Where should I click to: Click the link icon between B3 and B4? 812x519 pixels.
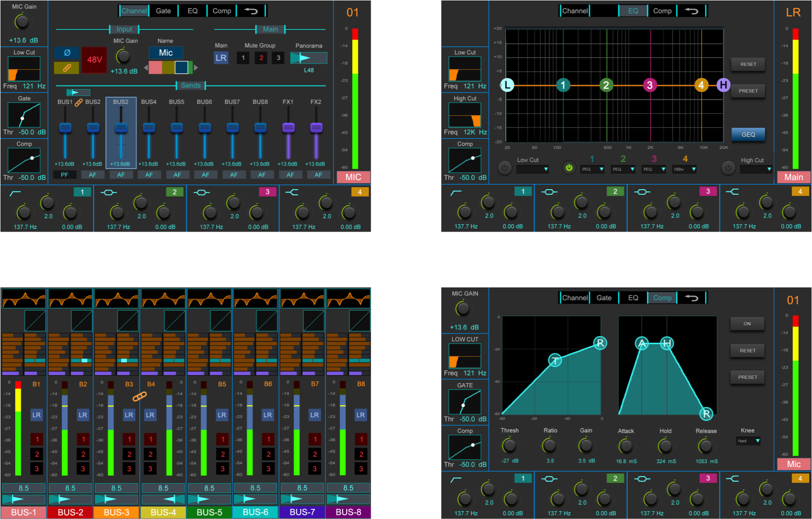139,396
